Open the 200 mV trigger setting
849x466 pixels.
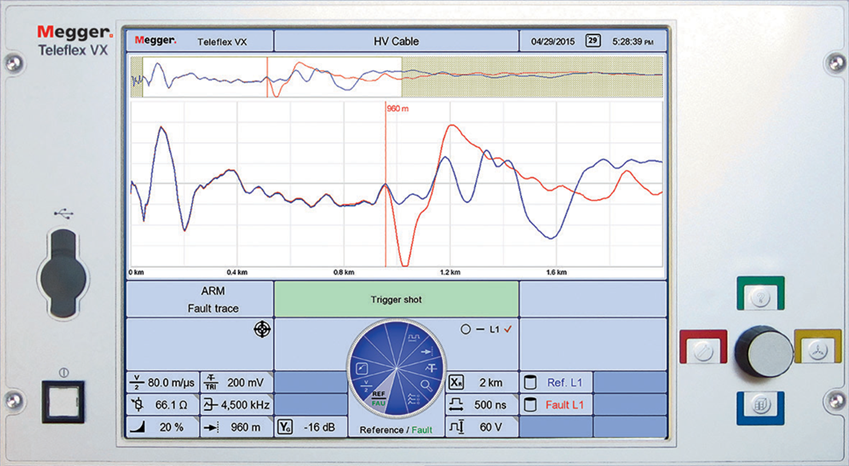coord(237,383)
